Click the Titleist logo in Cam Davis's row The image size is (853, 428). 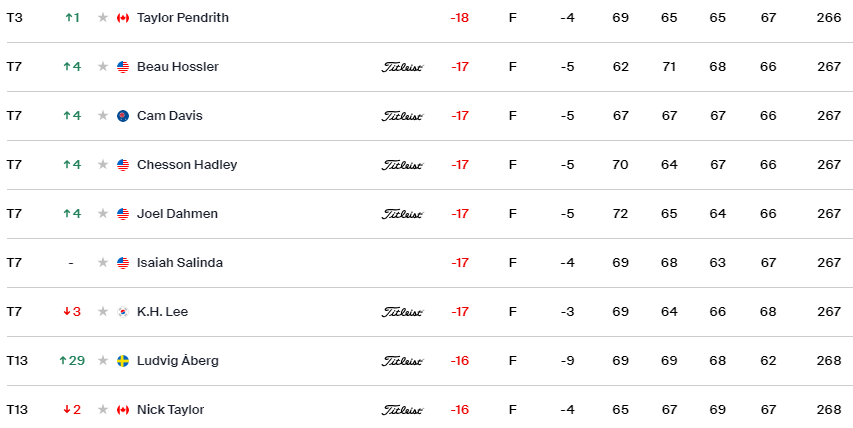click(402, 116)
